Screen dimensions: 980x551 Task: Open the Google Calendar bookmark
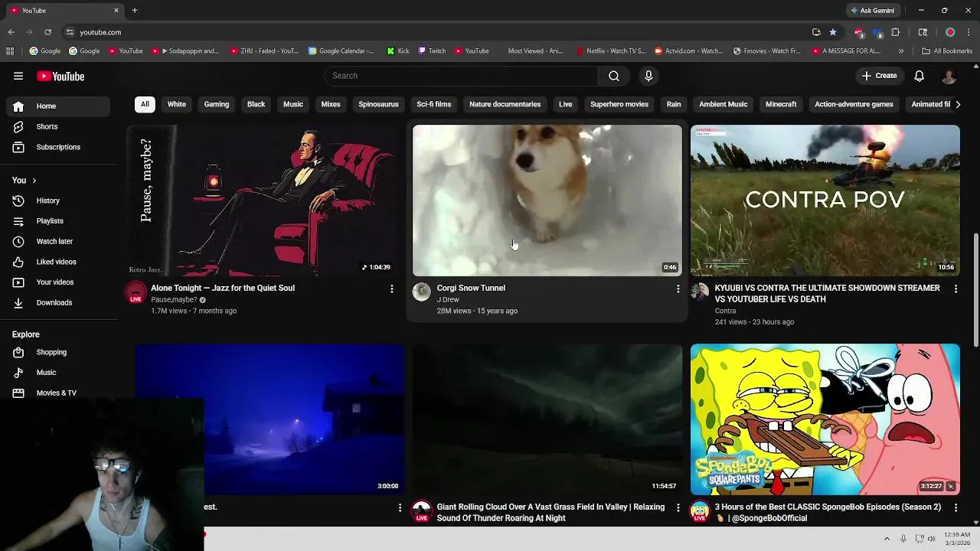341,51
